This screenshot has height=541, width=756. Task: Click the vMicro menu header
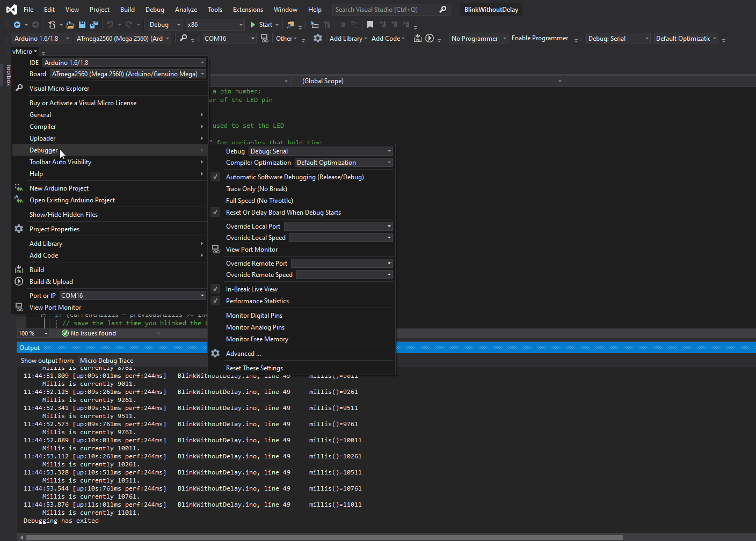click(24, 52)
